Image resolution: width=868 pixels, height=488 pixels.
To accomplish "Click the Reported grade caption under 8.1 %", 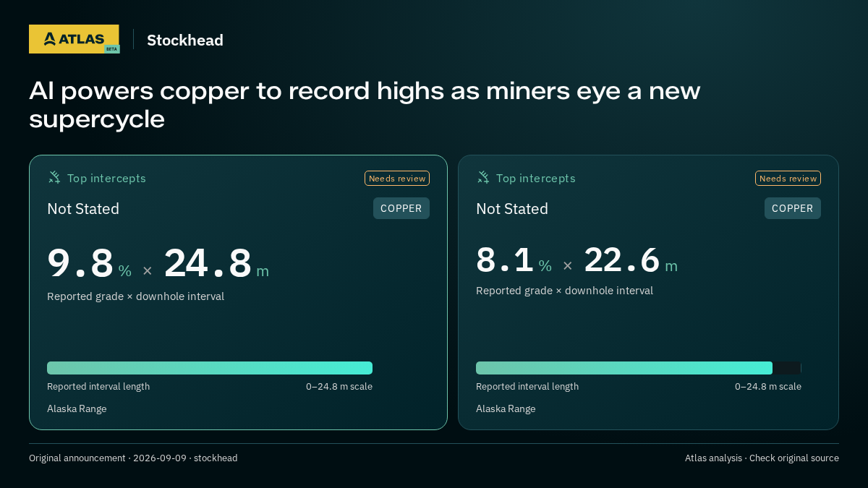I will click(565, 291).
